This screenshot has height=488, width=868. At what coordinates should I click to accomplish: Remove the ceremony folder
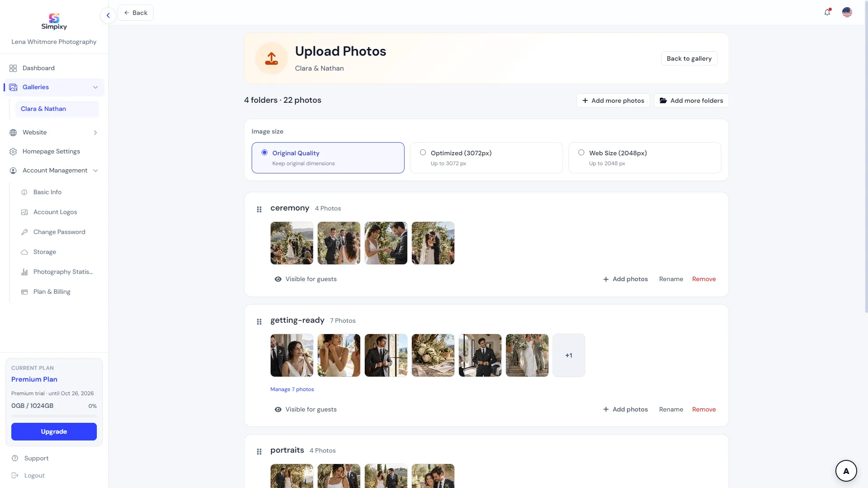[x=704, y=279]
